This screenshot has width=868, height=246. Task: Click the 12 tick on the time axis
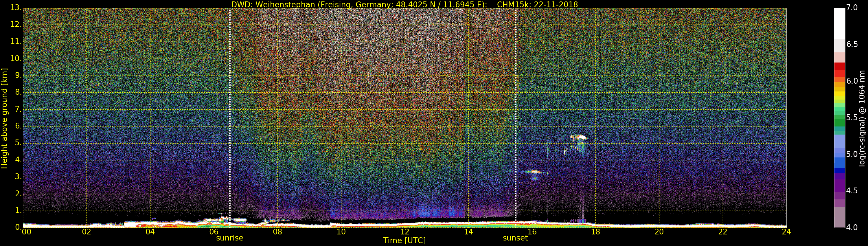click(404, 232)
